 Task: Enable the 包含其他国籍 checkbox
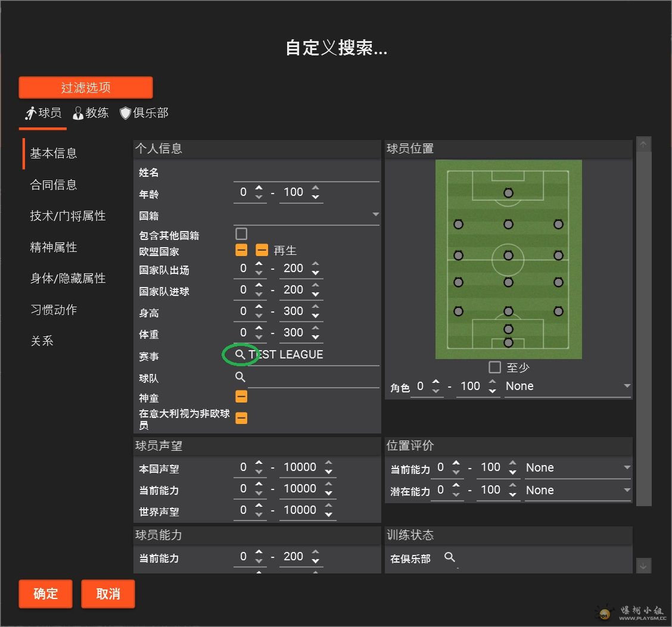pyautogui.click(x=241, y=233)
